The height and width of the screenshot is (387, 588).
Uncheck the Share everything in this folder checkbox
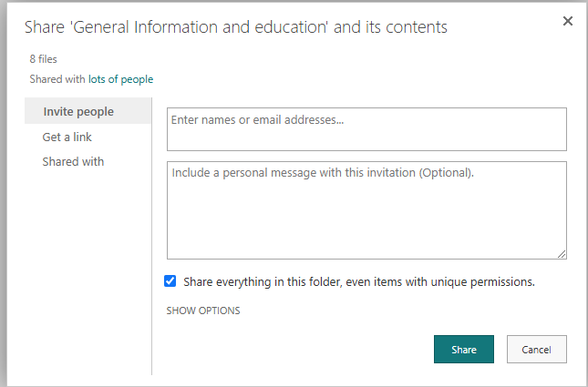tap(170, 281)
